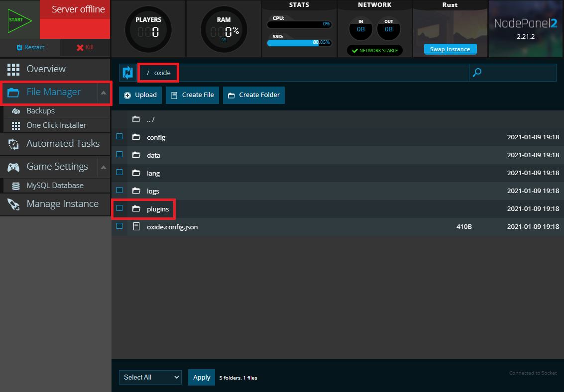Image resolution: width=564 pixels, height=392 pixels.
Task: Click Create File
Action: coord(193,95)
